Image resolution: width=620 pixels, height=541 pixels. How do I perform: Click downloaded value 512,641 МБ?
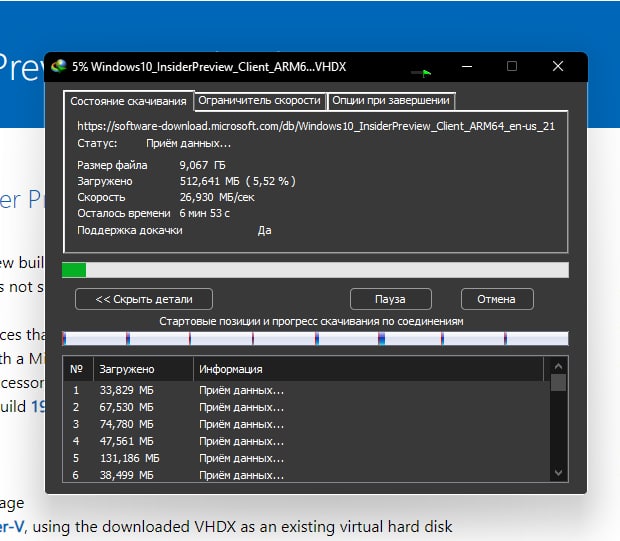[x=210, y=181]
